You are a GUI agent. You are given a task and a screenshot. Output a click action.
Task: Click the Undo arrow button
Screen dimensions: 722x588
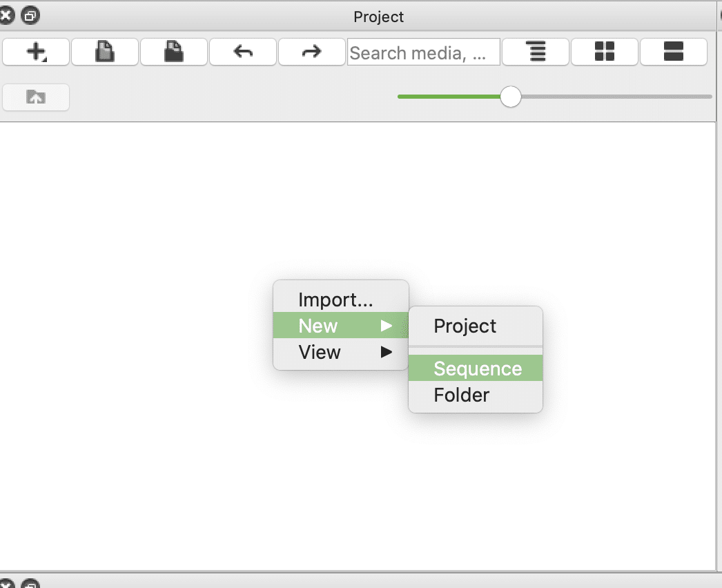tap(243, 52)
